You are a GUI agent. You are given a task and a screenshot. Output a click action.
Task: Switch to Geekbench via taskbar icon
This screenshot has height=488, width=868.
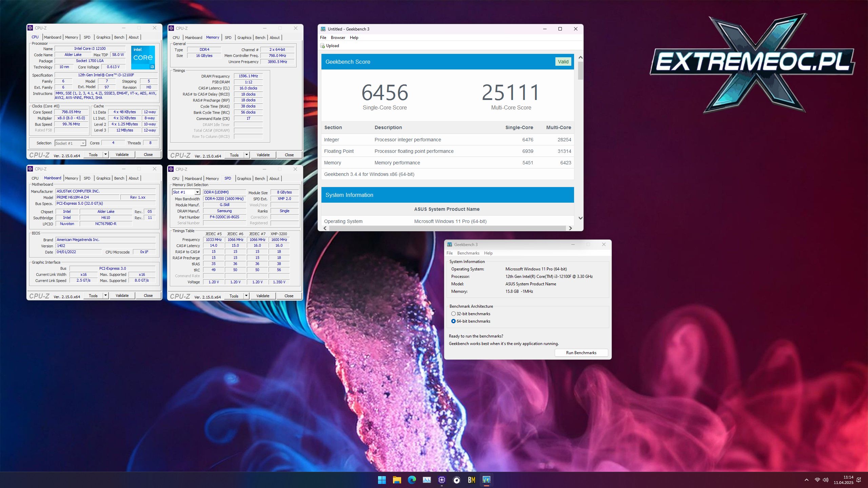[x=486, y=480]
